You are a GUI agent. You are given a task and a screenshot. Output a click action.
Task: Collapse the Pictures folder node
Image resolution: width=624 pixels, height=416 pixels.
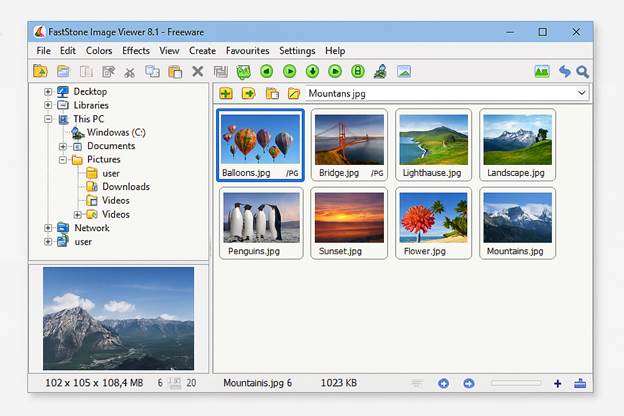62,159
